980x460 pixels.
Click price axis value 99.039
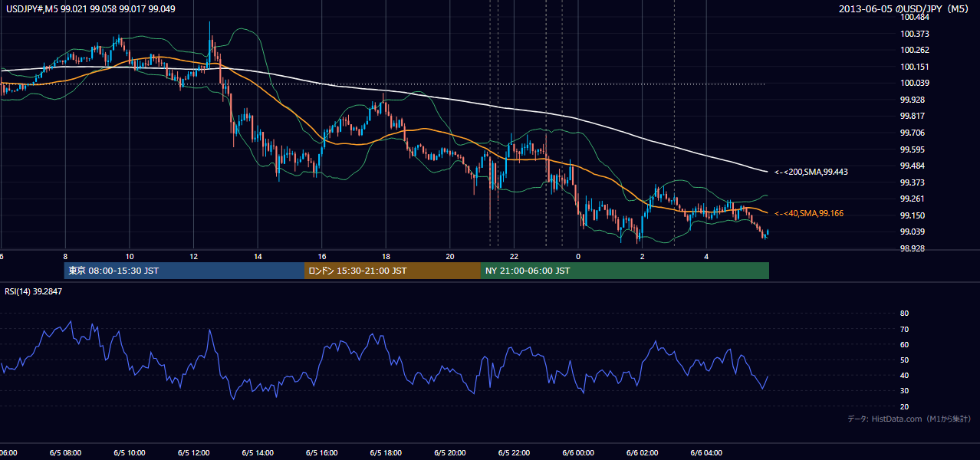913,232
